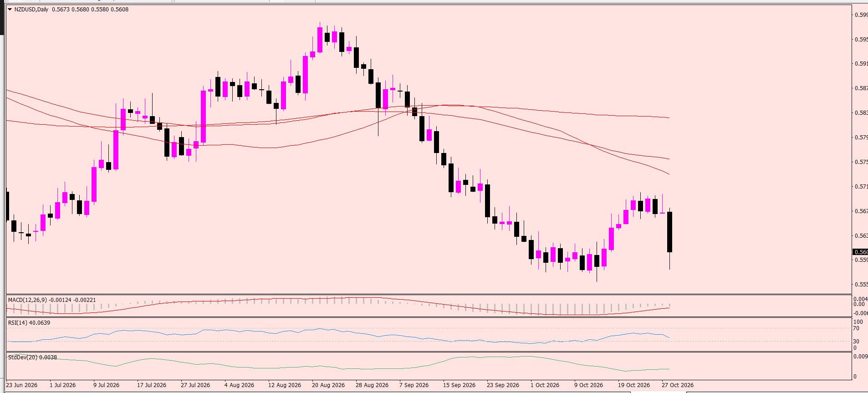Click the StdDev scale value 0.009
This screenshot has height=393, width=868.
[x=860, y=357]
